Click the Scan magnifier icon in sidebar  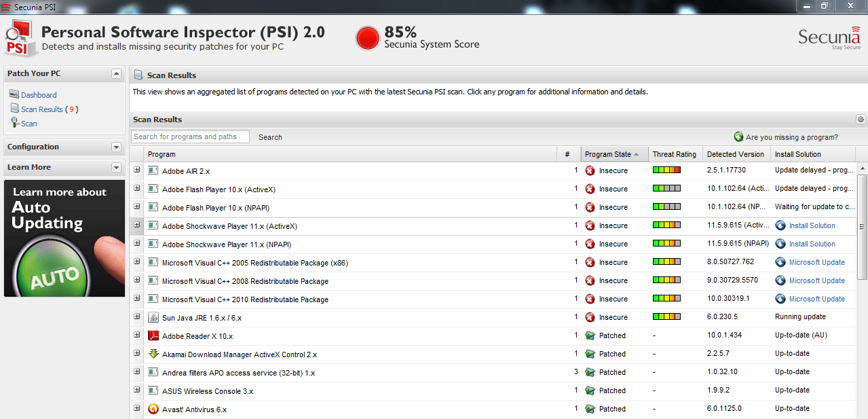click(x=15, y=123)
